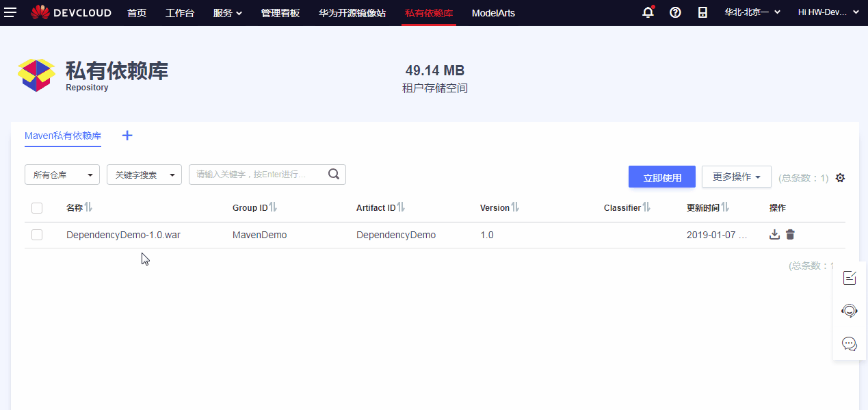Open the hamburger navigation menu

tap(10, 12)
